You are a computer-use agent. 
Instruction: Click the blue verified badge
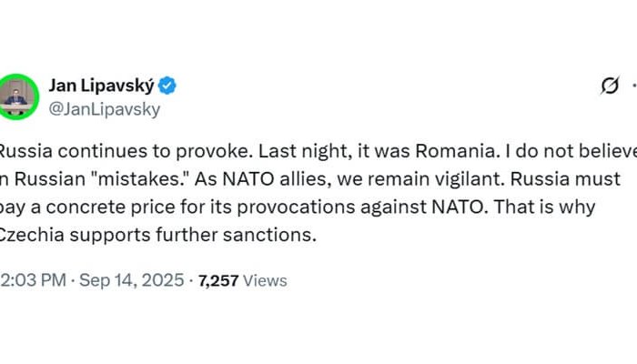[168, 86]
